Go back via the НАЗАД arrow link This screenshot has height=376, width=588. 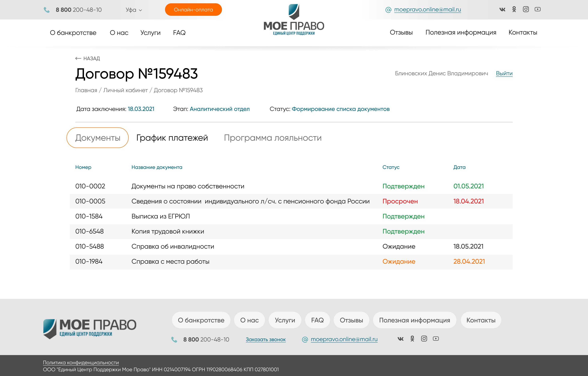click(x=87, y=59)
